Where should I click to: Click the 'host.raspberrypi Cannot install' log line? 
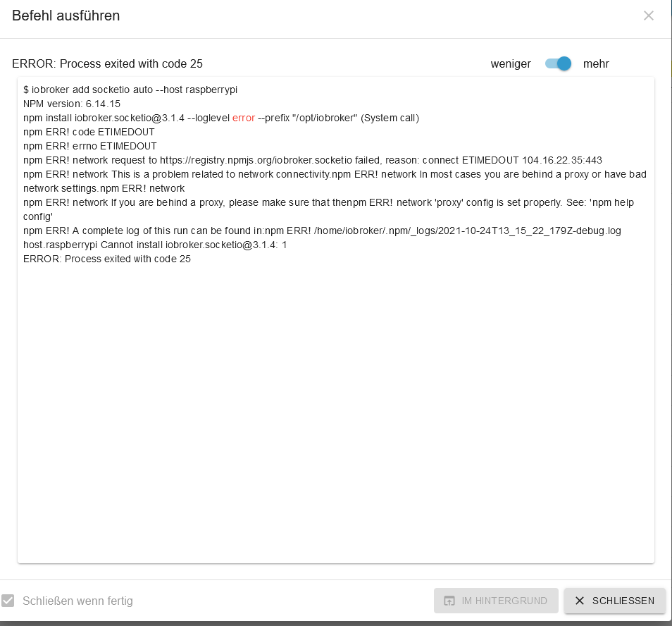tap(155, 245)
